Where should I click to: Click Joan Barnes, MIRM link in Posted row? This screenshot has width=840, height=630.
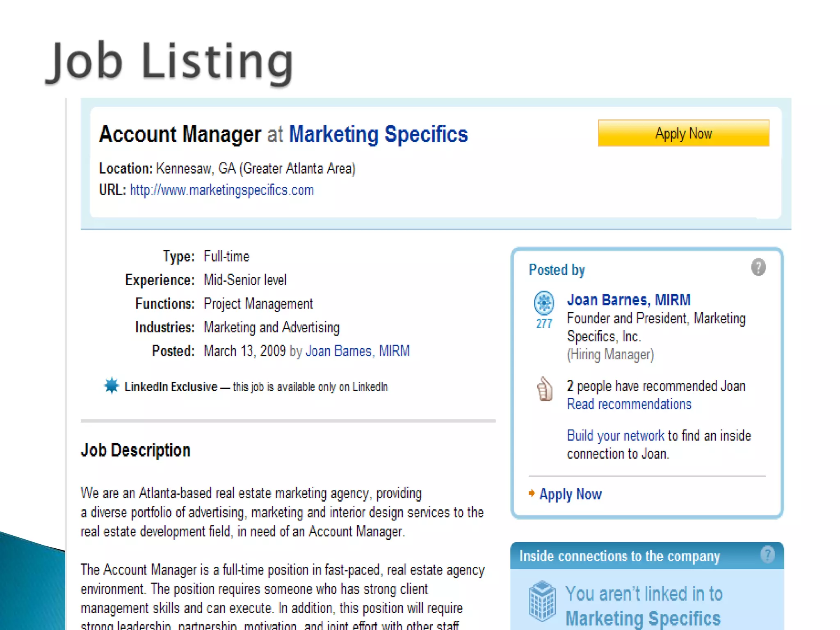pyautogui.click(x=358, y=351)
